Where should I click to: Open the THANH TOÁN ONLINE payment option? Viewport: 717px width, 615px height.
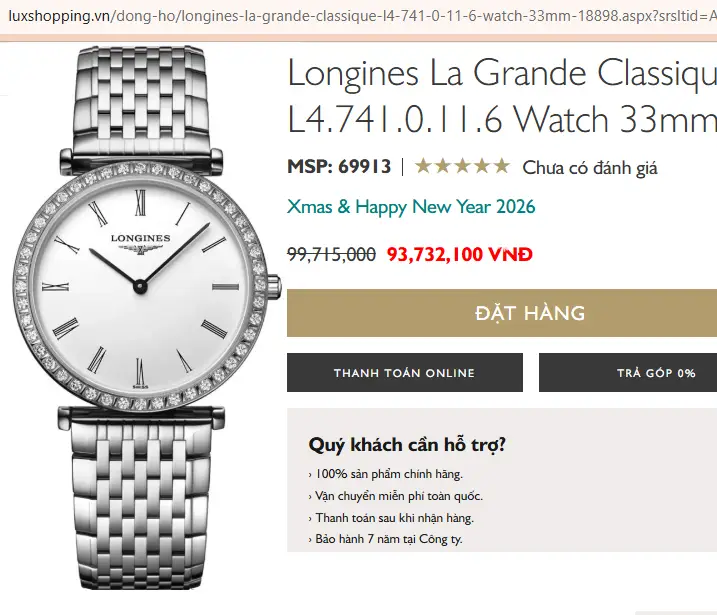405,373
